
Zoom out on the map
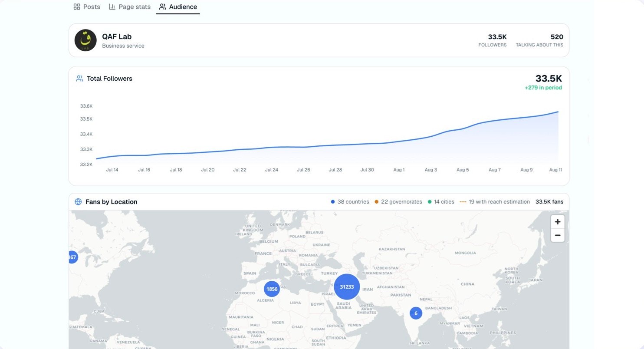pos(558,235)
